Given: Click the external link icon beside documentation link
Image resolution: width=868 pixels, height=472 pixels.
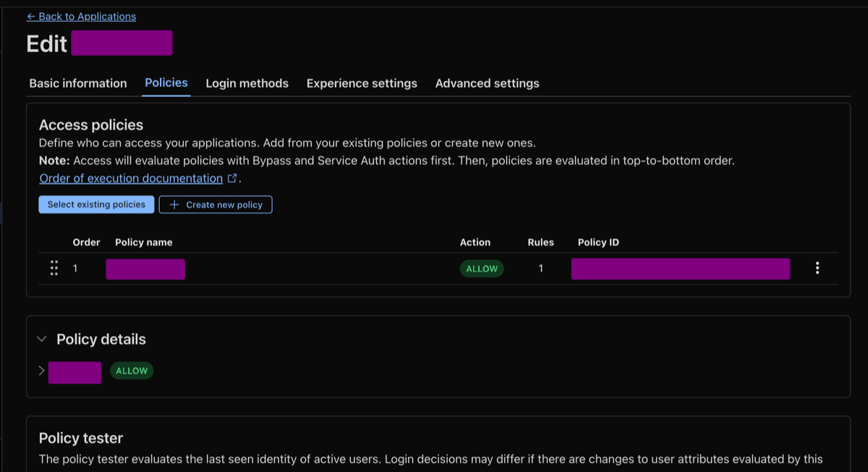Looking at the screenshot, I should [x=232, y=178].
